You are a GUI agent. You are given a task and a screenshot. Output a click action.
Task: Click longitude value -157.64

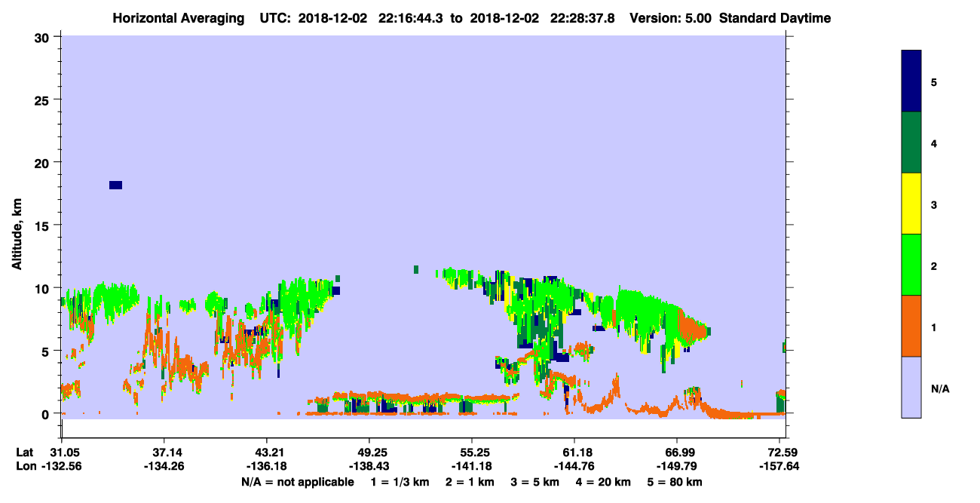(779, 466)
